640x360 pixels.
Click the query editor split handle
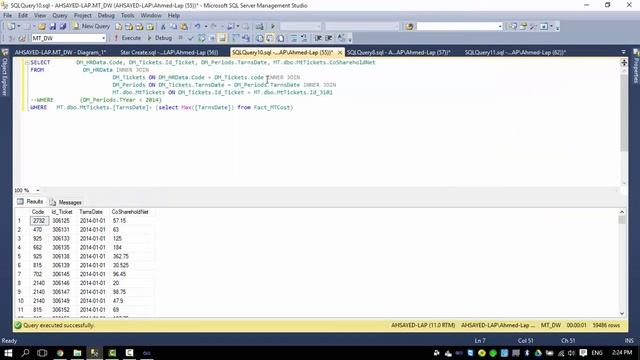coord(624,62)
